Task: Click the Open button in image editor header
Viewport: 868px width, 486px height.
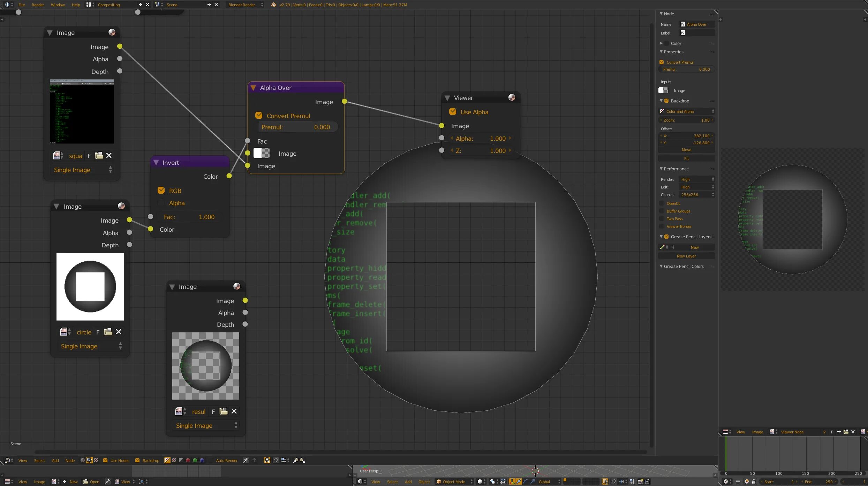Action: (91, 481)
